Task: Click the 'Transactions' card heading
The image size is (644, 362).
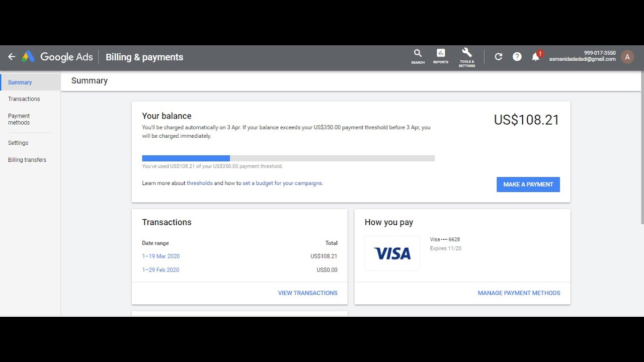Action: click(167, 222)
